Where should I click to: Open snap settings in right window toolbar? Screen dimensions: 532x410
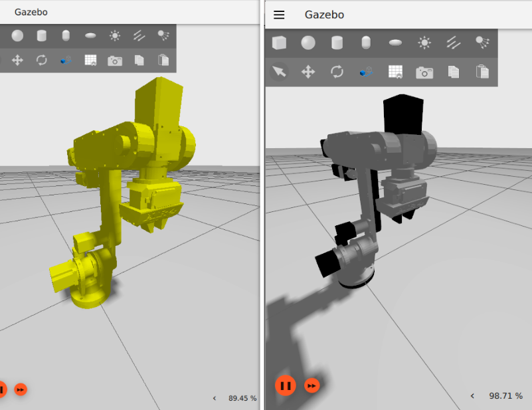(366, 72)
